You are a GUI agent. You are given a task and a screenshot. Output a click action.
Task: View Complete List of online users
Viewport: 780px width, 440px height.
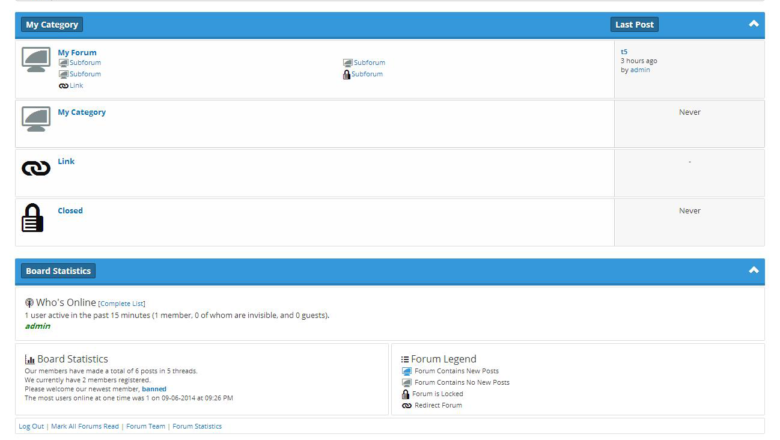(x=122, y=303)
